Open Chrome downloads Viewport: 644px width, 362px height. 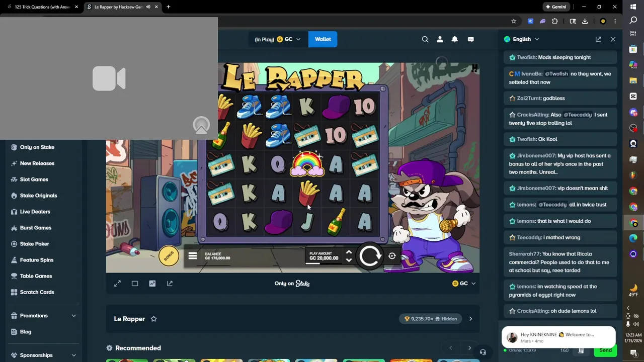pyautogui.click(x=585, y=21)
